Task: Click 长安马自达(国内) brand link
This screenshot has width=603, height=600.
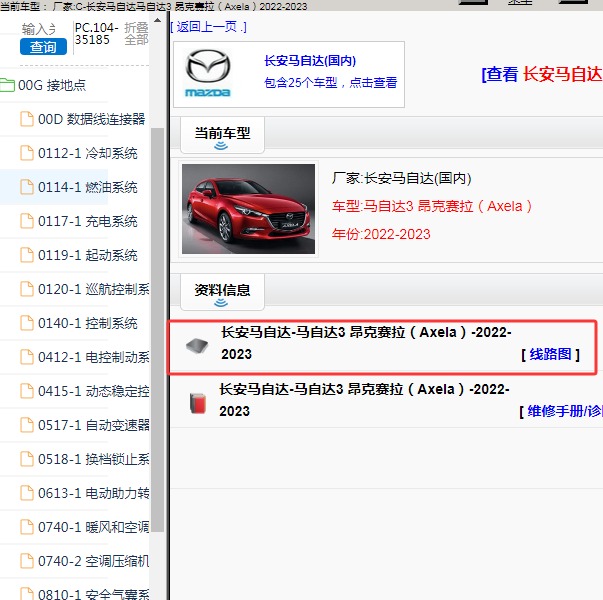Action: coord(310,60)
